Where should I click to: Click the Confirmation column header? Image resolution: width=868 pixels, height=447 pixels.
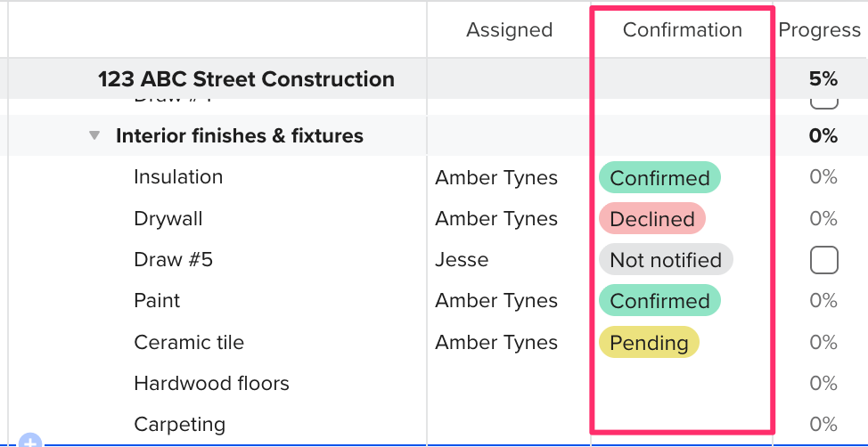pyautogui.click(x=682, y=30)
